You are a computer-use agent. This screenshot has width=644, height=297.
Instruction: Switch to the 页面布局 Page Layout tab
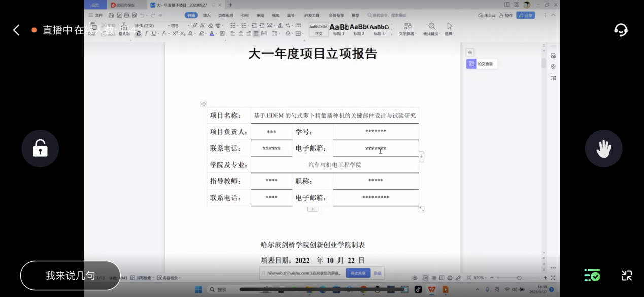pos(226,15)
